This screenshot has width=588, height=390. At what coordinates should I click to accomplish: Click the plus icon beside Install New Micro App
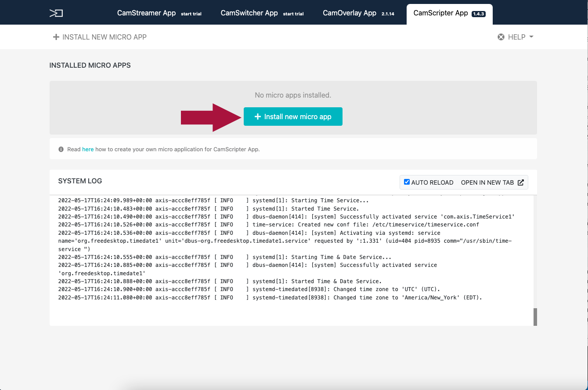point(56,37)
